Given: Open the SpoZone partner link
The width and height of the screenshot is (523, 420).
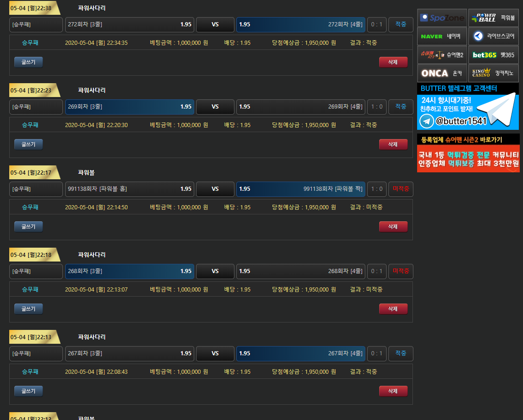Looking at the screenshot, I should click(442, 18).
